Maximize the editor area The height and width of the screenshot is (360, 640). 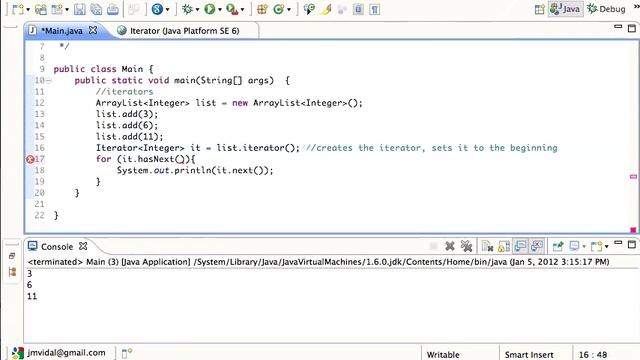pyautogui.click(x=632, y=28)
